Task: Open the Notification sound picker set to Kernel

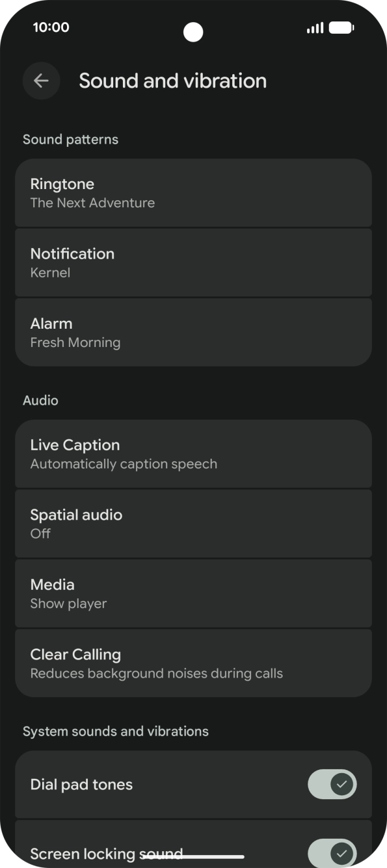Action: 193,262
